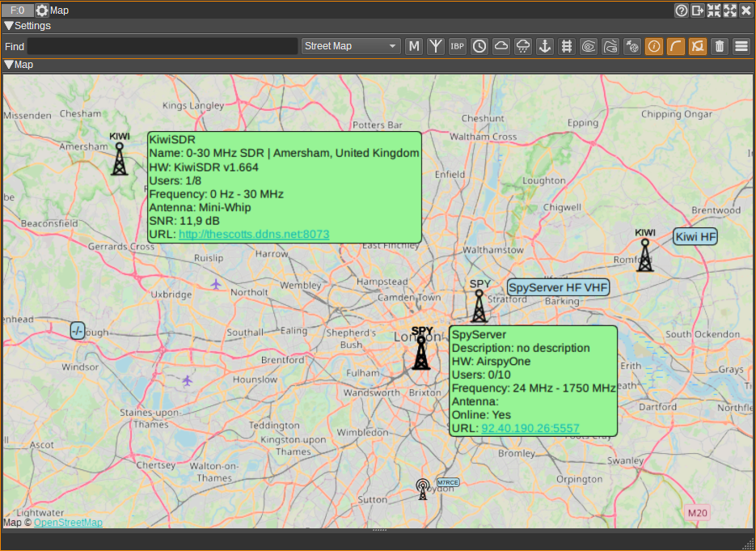Image resolution: width=756 pixels, height=551 pixels.
Task: Click the M7RCE callsign label
Action: 448,482
